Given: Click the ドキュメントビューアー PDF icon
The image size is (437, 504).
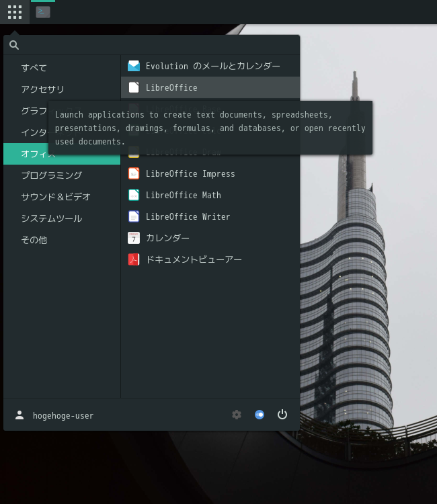Looking at the screenshot, I should click(x=134, y=259).
